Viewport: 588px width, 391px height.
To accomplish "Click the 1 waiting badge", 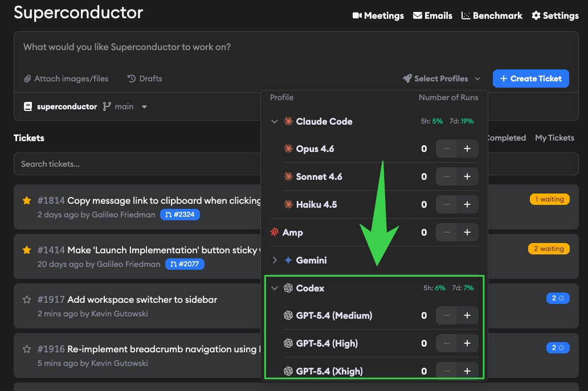I will tap(550, 199).
